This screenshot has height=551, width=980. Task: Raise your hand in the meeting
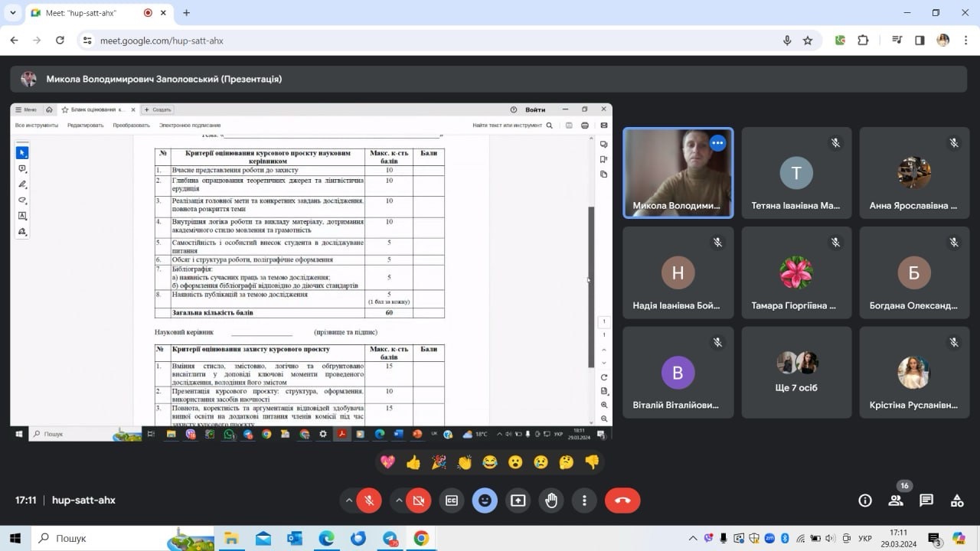tap(551, 500)
